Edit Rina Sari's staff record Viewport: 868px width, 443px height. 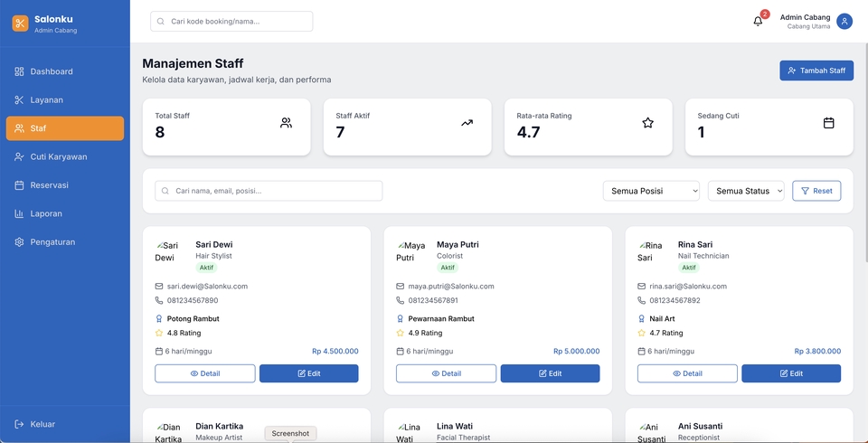(790, 373)
